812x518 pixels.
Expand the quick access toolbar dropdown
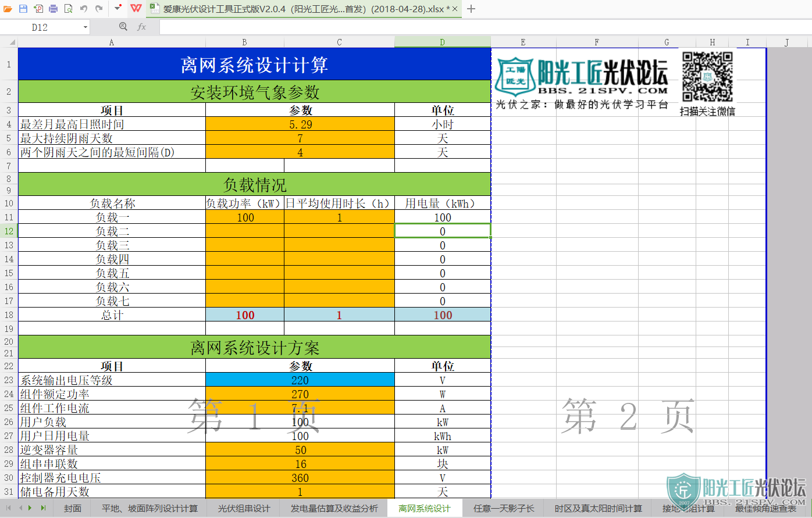point(117,9)
